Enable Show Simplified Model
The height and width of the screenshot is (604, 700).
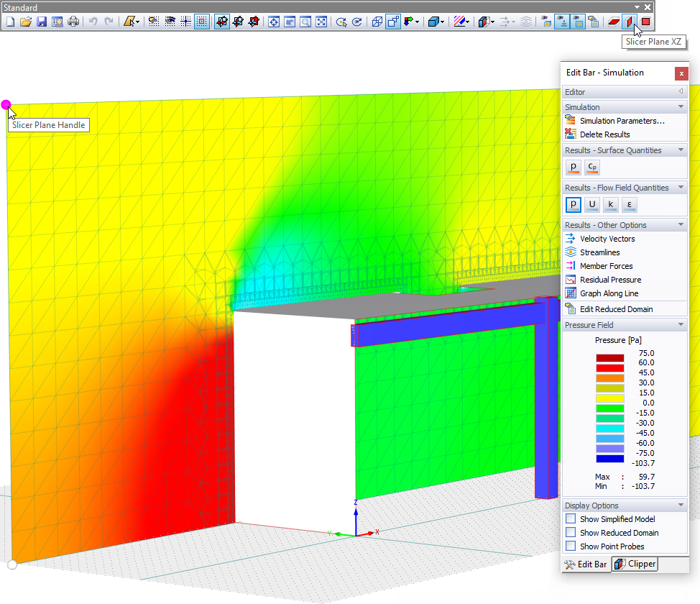click(571, 518)
